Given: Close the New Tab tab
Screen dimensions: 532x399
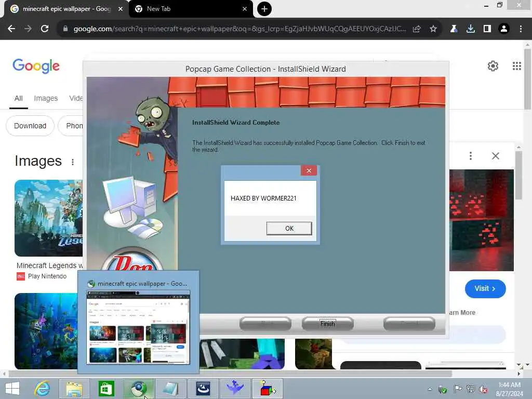Looking at the screenshot, I should pyautogui.click(x=245, y=9).
